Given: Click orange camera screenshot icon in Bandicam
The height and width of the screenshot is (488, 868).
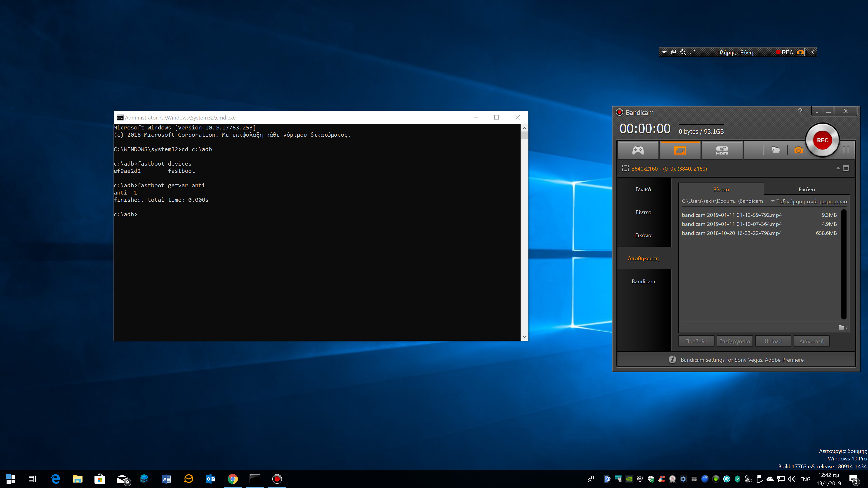Looking at the screenshot, I should pos(798,150).
